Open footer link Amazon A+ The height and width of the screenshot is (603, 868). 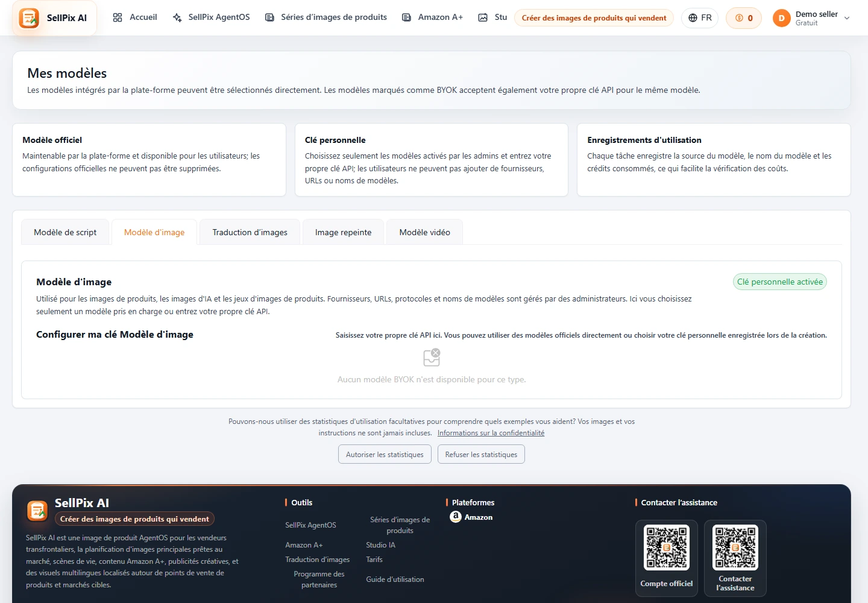[x=304, y=545]
